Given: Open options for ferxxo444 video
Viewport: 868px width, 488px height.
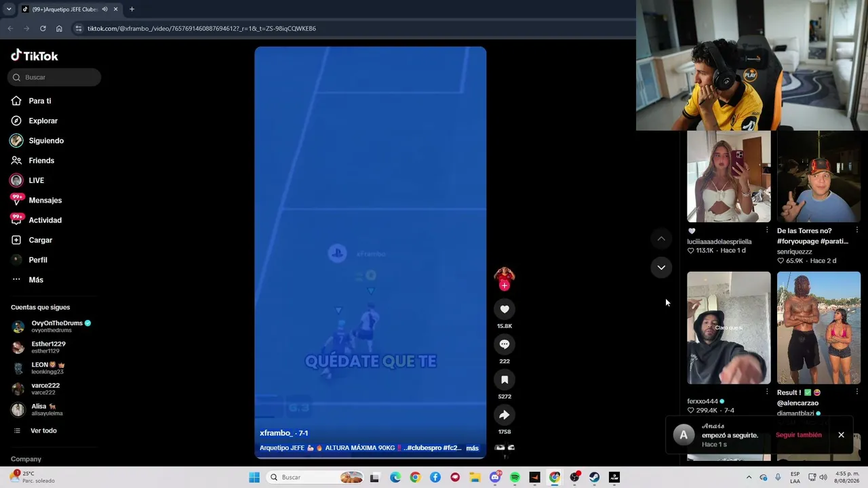Looking at the screenshot, I should point(767,392).
